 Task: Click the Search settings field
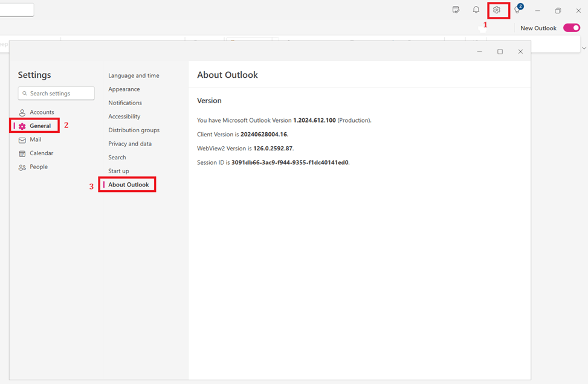click(x=56, y=94)
